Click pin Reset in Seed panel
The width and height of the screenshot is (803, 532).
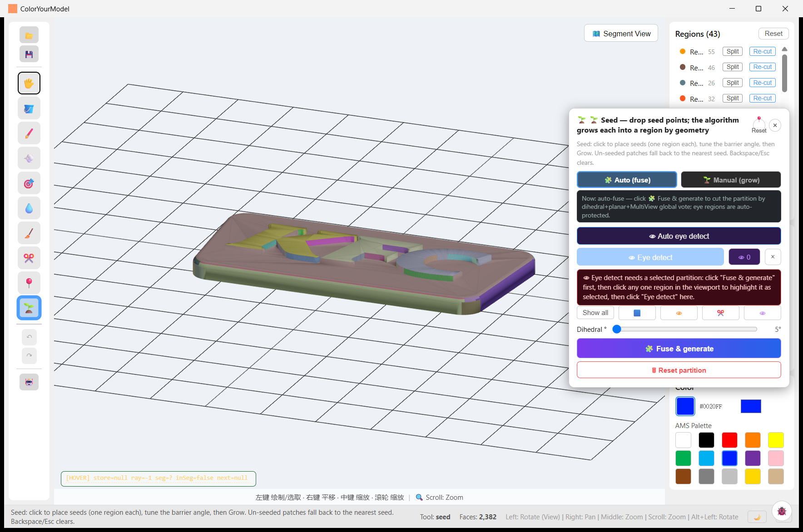coord(759,124)
